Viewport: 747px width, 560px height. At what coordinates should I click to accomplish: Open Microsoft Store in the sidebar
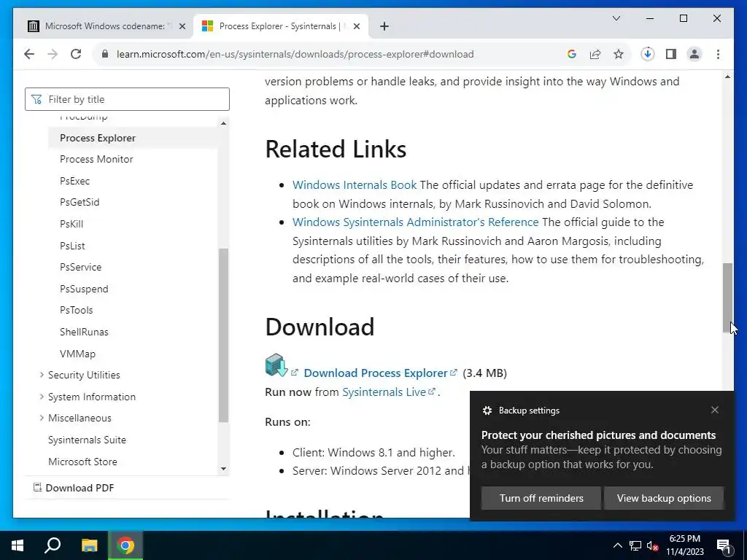coord(82,462)
